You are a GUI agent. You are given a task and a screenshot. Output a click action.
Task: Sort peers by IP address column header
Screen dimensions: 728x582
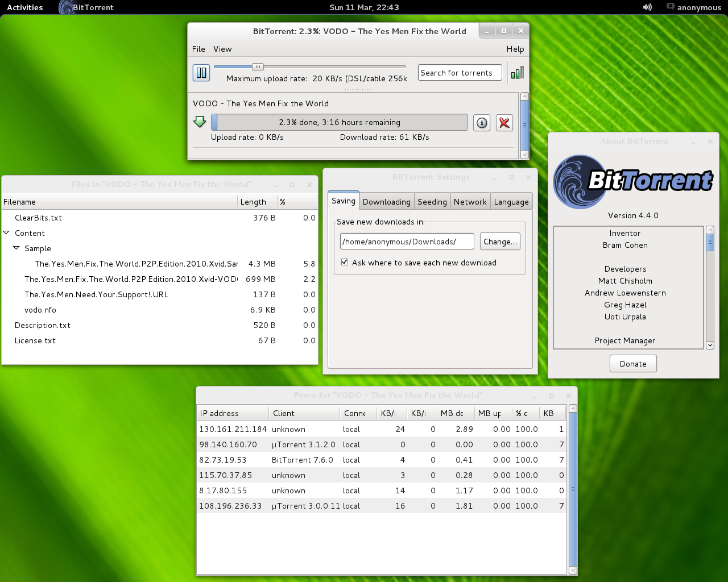[233, 413]
